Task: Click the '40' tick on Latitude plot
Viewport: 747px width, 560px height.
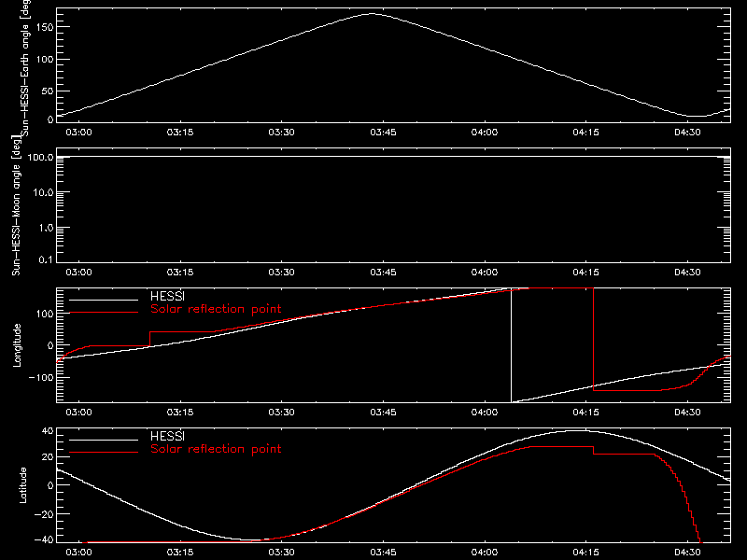Action: pyautogui.click(x=48, y=431)
